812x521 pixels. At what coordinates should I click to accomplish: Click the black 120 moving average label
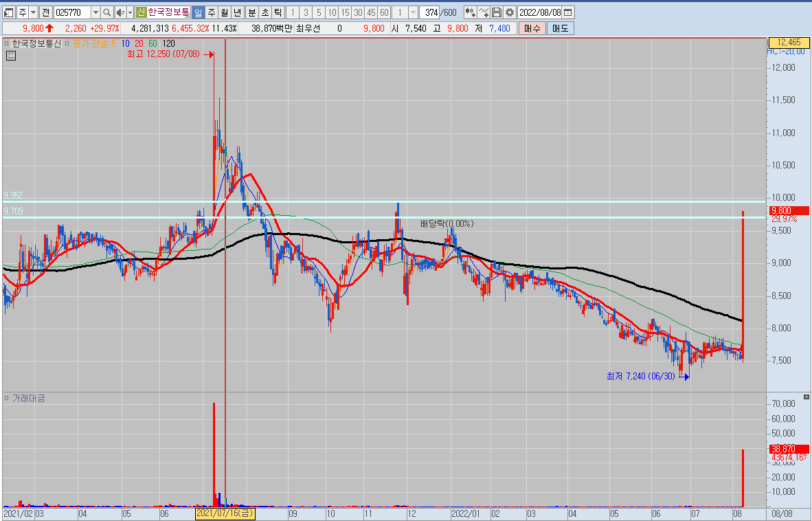[169, 43]
